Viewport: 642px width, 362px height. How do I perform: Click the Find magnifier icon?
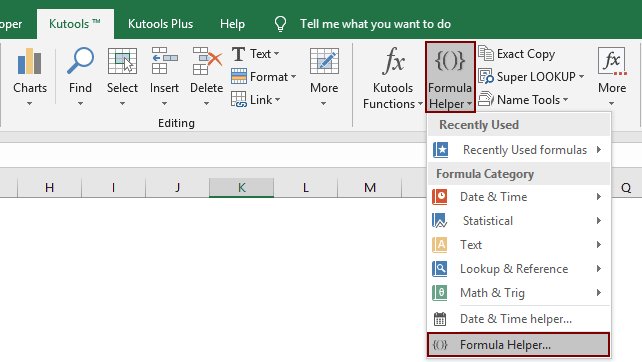coord(80,61)
